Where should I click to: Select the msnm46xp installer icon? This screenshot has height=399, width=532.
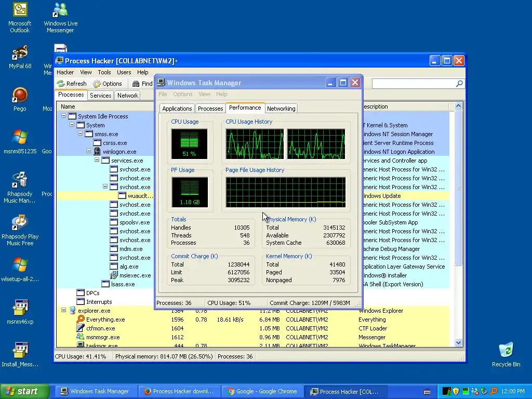tap(20, 312)
